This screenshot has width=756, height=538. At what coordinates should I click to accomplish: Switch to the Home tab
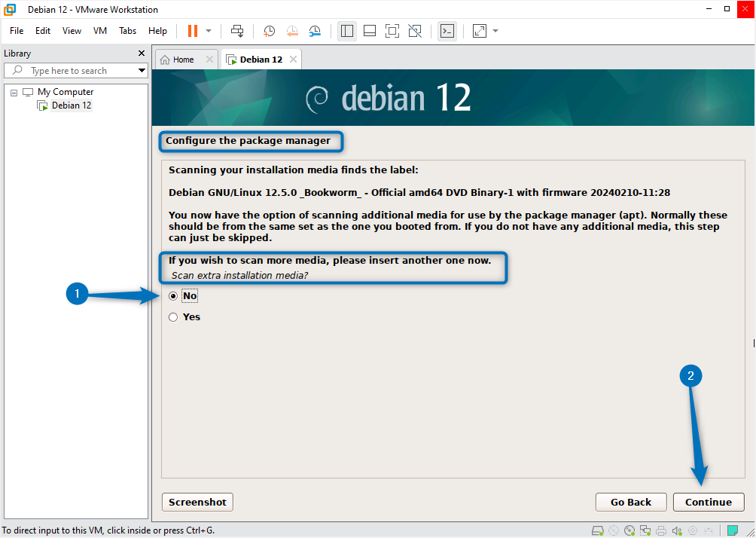tap(181, 59)
